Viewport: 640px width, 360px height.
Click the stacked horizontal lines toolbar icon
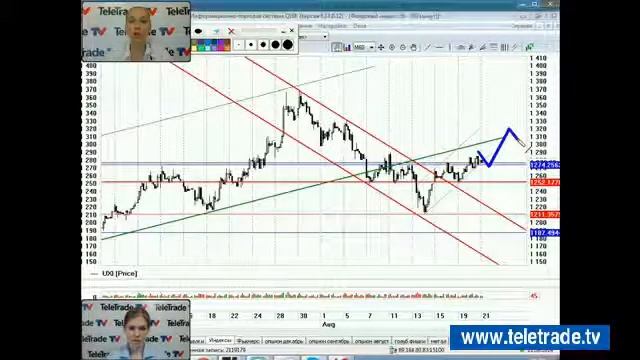(x=494, y=47)
